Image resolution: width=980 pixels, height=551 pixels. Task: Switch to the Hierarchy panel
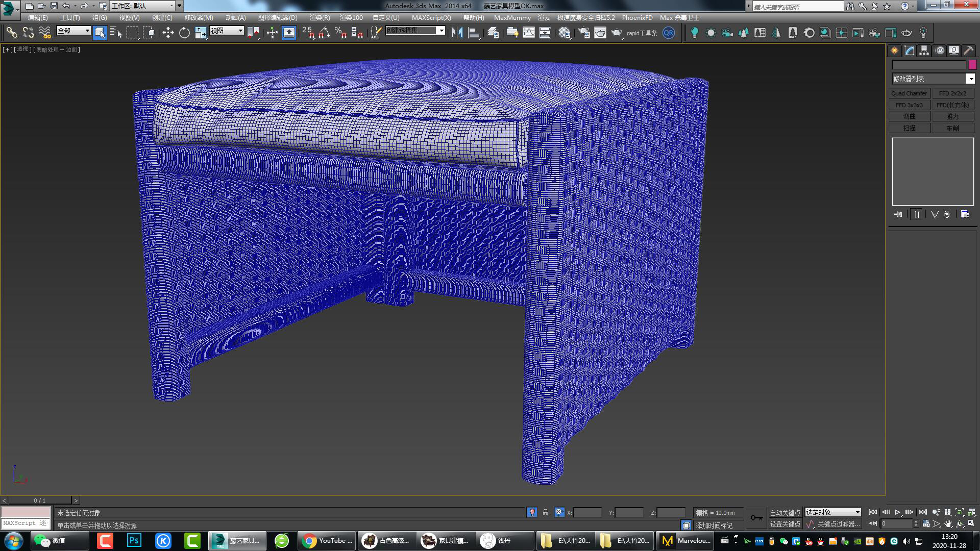click(x=923, y=50)
